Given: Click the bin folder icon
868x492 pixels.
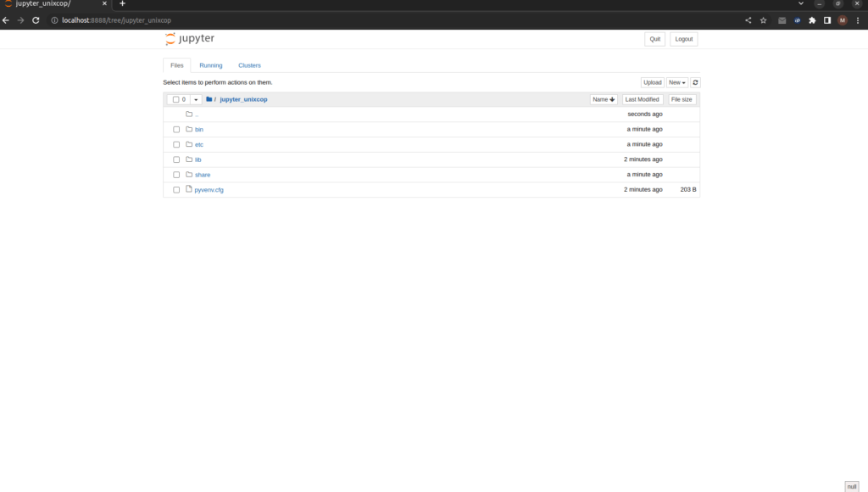Looking at the screenshot, I should coord(189,129).
